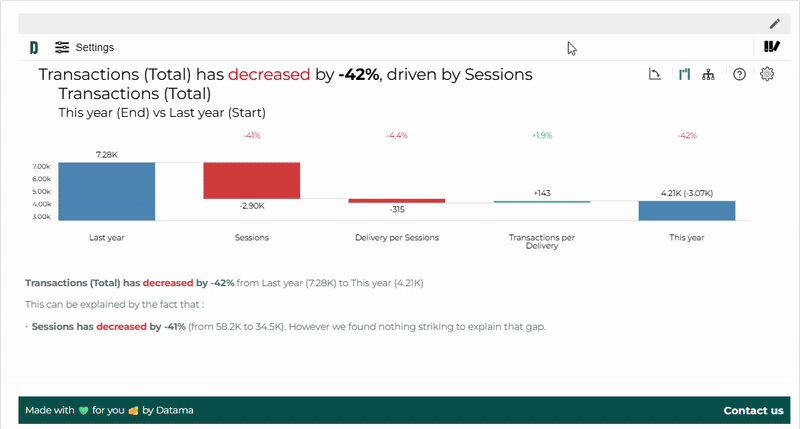Click the Sessions has decreased explanation line
The image size is (800, 429).
288,326
